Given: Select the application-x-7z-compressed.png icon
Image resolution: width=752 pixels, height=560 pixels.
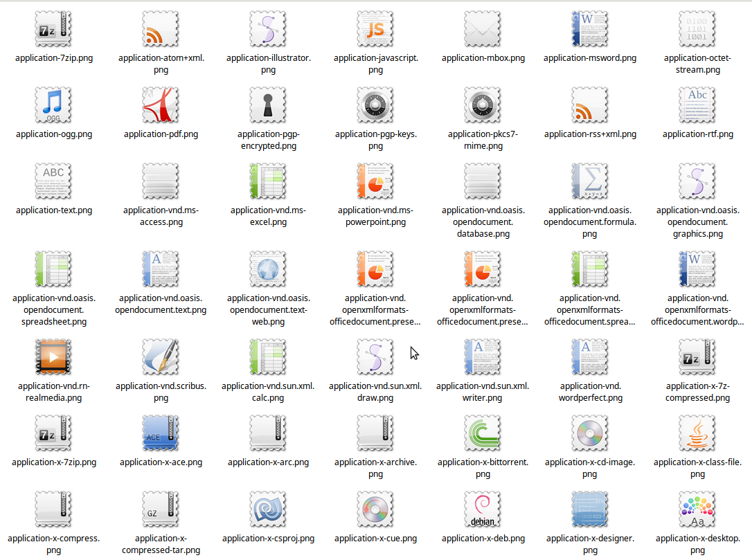Looking at the screenshot, I should (x=697, y=356).
